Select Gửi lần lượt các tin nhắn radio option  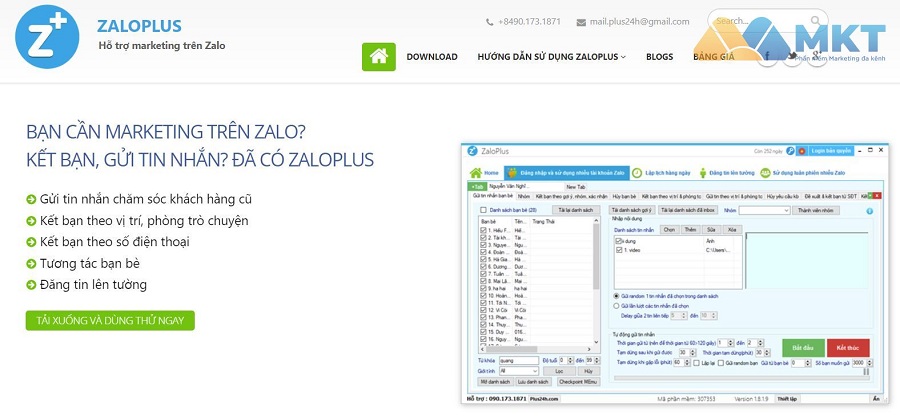pyautogui.click(x=616, y=306)
